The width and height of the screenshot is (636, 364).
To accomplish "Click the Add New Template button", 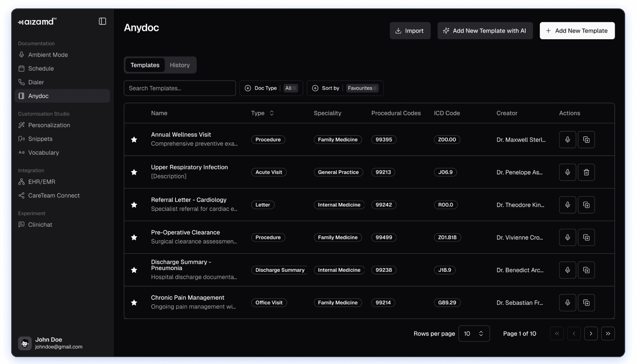I will tap(577, 31).
